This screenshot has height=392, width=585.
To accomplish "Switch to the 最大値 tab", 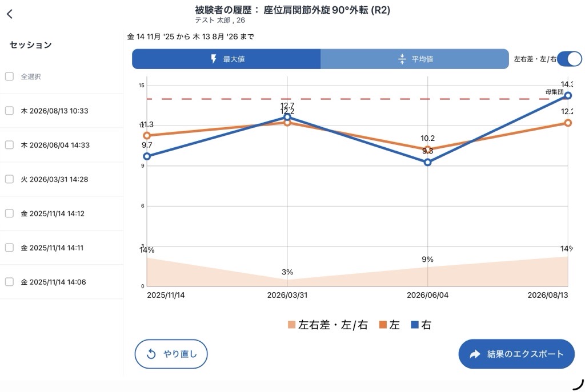I will (x=226, y=59).
